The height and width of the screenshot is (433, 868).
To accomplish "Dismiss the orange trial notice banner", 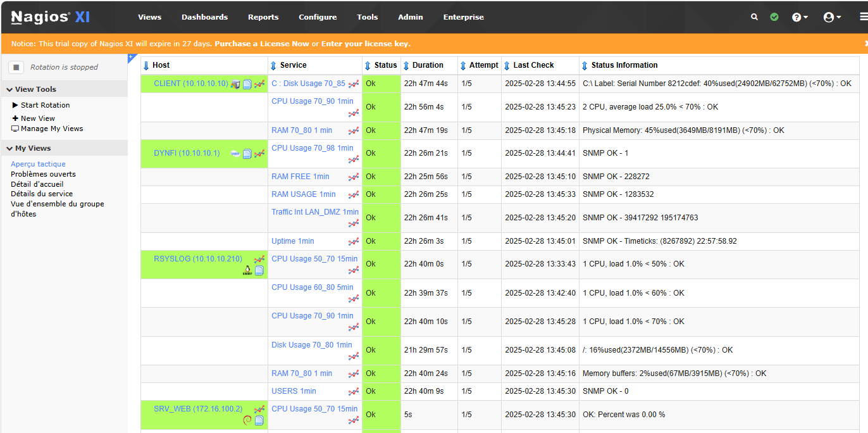I will pyautogui.click(x=865, y=44).
